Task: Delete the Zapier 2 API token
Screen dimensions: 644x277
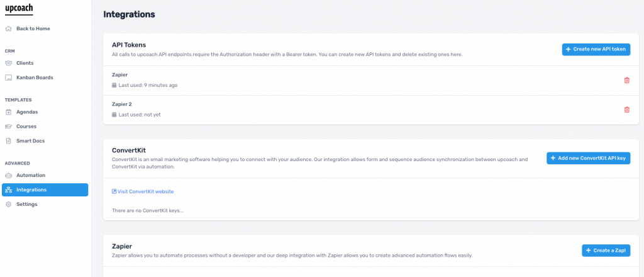Action: 627,110
